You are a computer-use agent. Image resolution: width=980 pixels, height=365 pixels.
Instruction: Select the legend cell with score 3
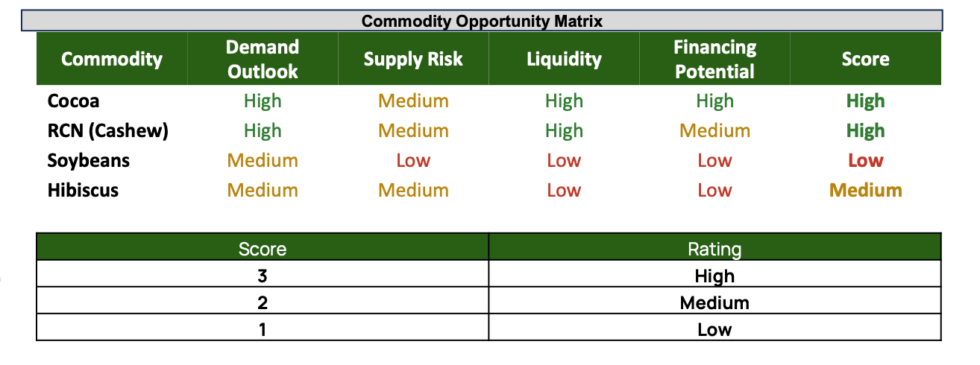coord(263,276)
